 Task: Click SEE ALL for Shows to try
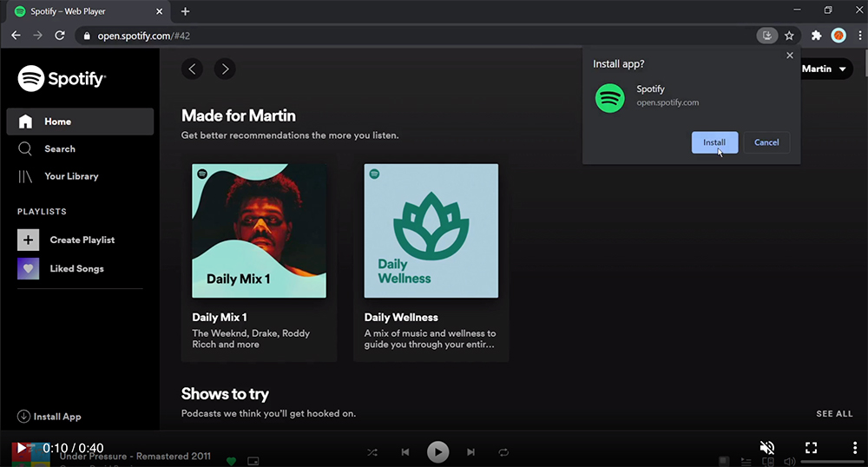point(834,413)
